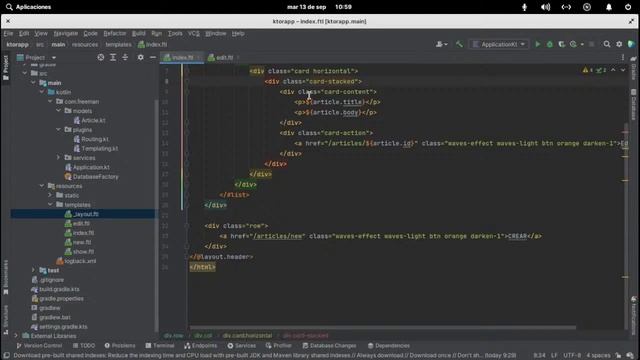Expand the static resources folder

click(x=50, y=195)
